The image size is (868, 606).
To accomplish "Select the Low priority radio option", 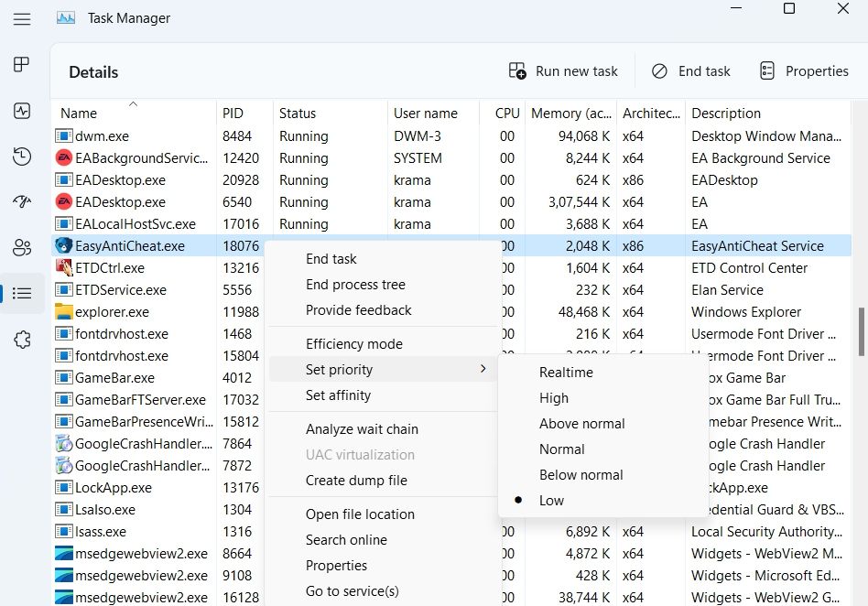I will (x=551, y=501).
